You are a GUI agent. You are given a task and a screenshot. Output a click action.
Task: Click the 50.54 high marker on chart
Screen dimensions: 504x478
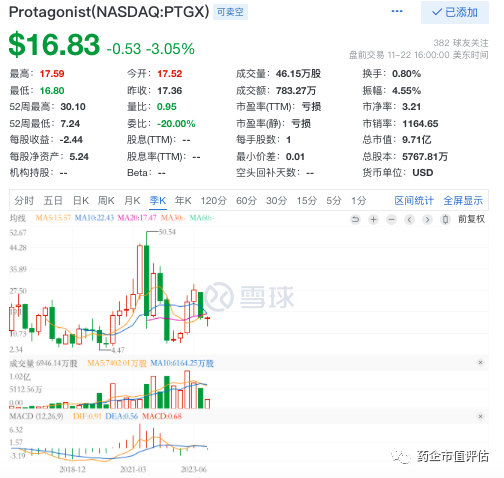tap(167, 232)
